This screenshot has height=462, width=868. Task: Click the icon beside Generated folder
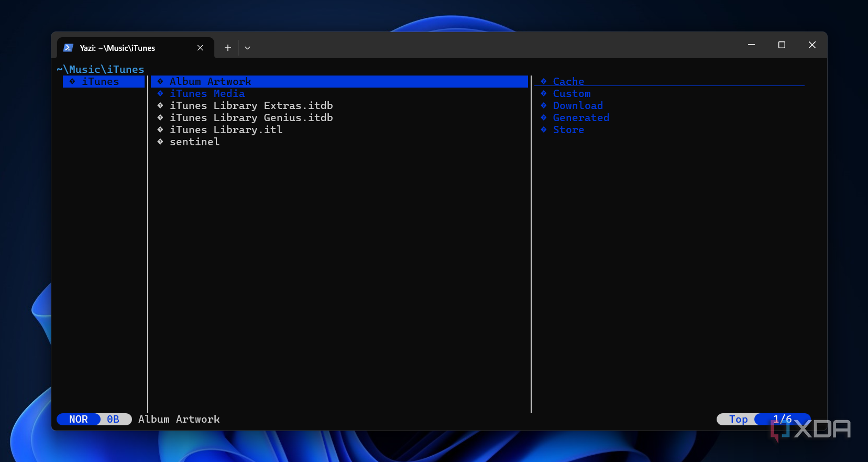(544, 117)
